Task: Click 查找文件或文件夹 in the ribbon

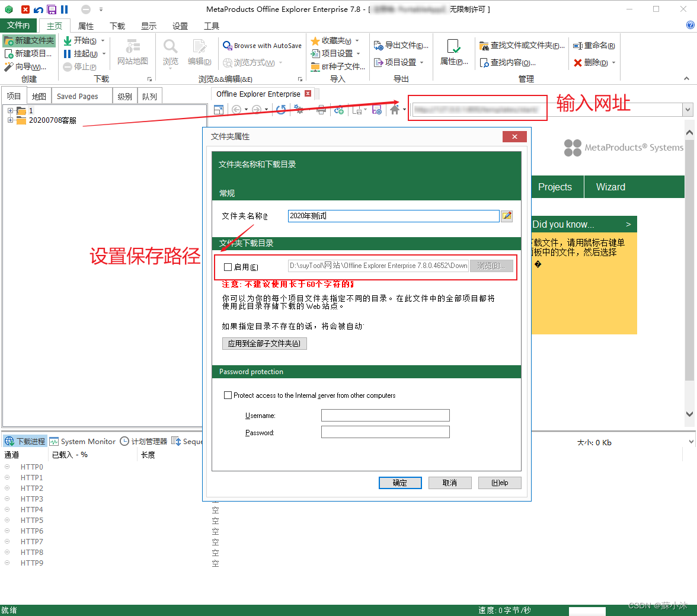Action: pyautogui.click(x=522, y=46)
